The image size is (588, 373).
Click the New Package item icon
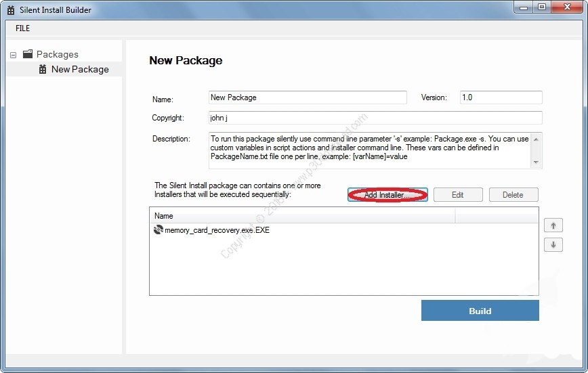[43, 69]
